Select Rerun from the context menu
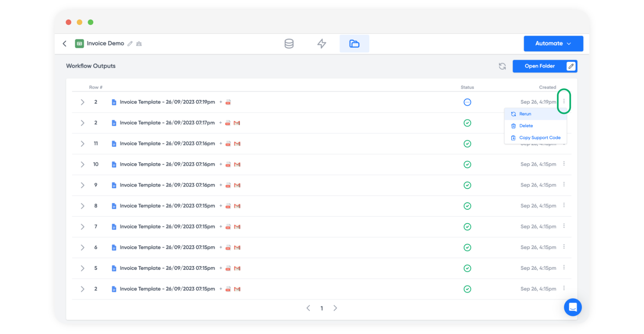Screen dimensions: 644x334 coord(525,114)
